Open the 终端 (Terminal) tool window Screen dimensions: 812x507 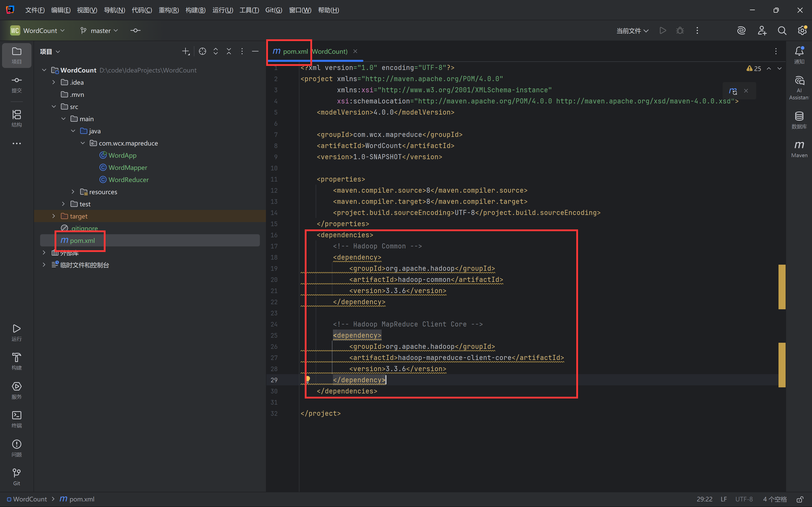[x=16, y=419]
